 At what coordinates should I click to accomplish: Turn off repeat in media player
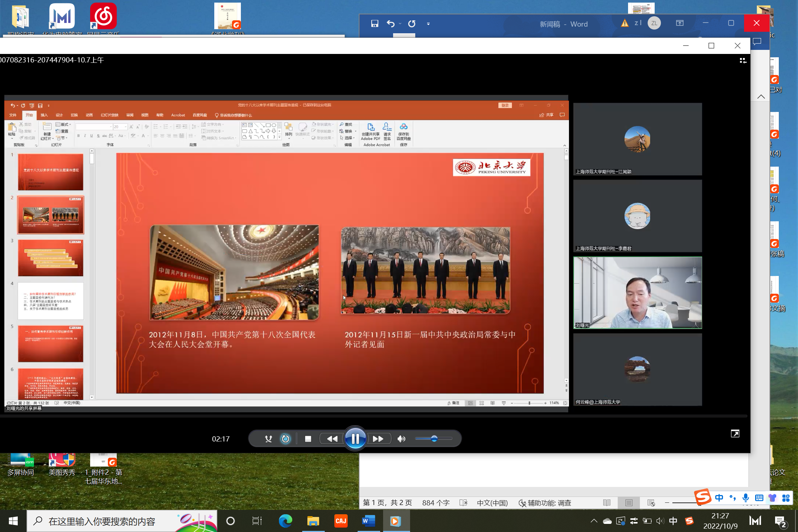(286, 439)
